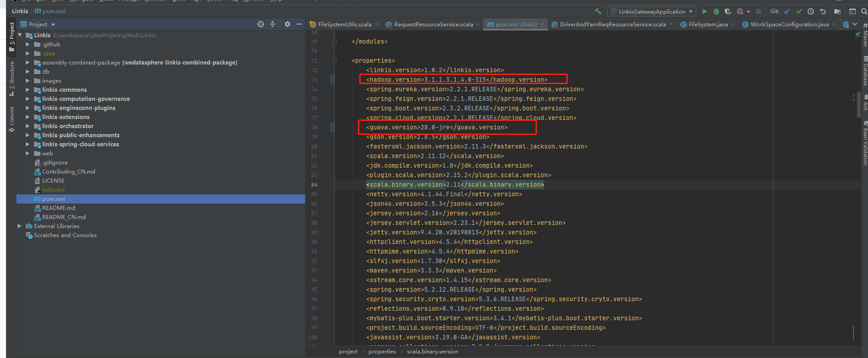Switch to the FileSystemUtils.scala tab

point(344,25)
